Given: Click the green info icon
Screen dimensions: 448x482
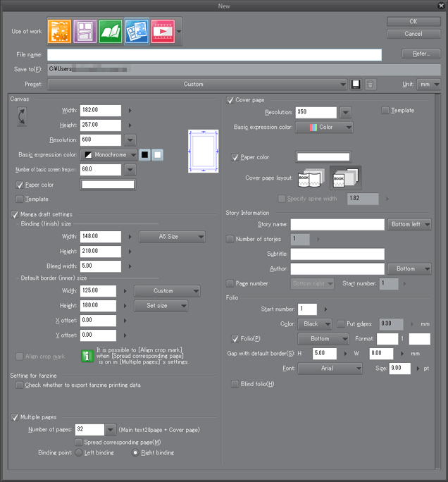Looking at the screenshot, I should 87,356.
